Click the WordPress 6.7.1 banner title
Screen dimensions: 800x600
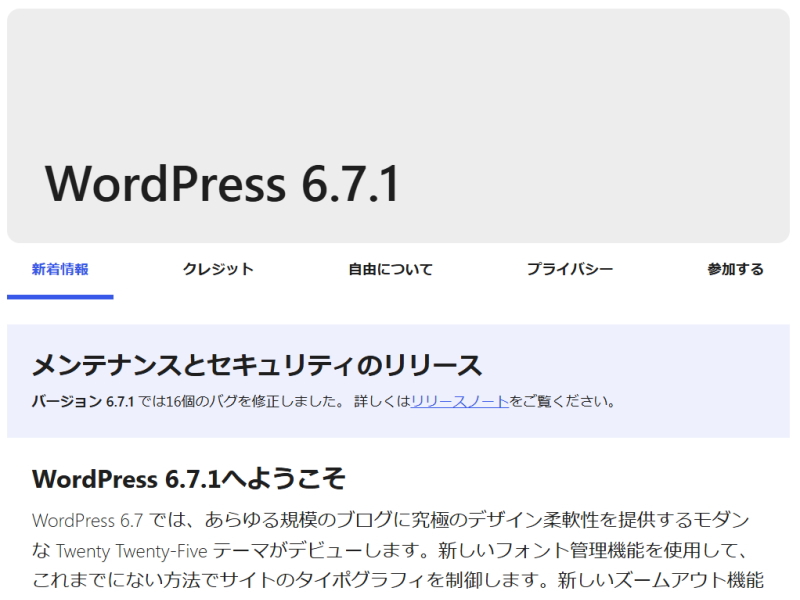[222, 184]
